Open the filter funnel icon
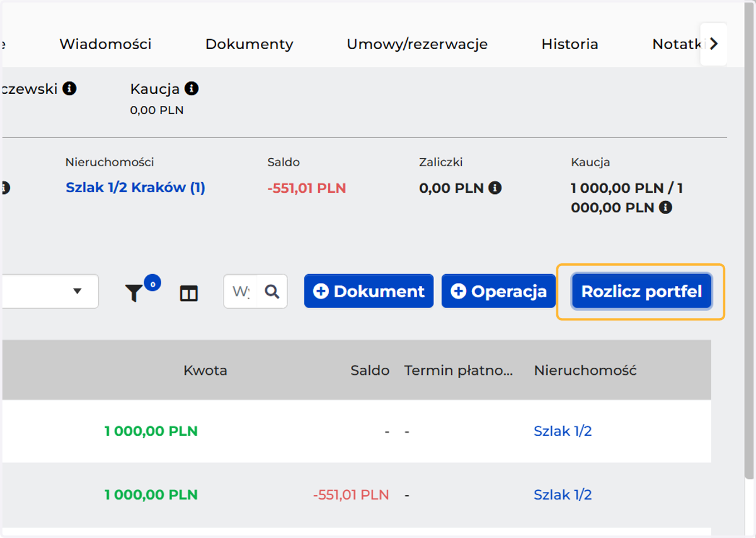This screenshot has width=756, height=538. click(x=134, y=293)
